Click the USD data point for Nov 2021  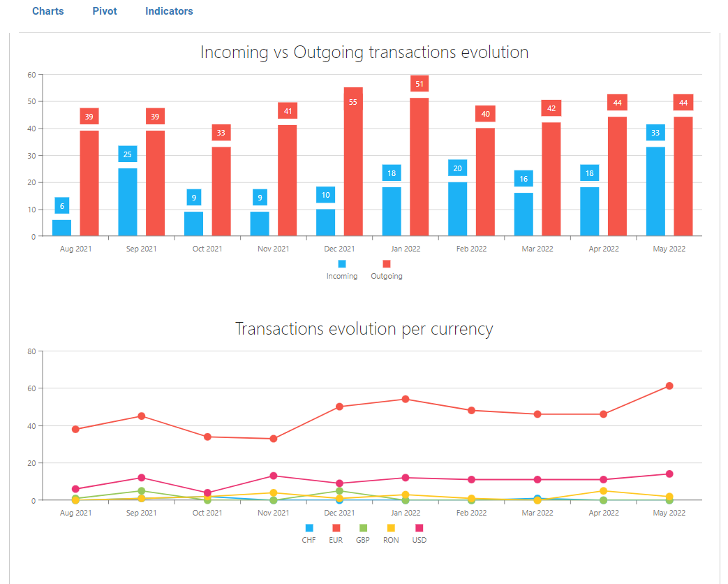point(274,476)
